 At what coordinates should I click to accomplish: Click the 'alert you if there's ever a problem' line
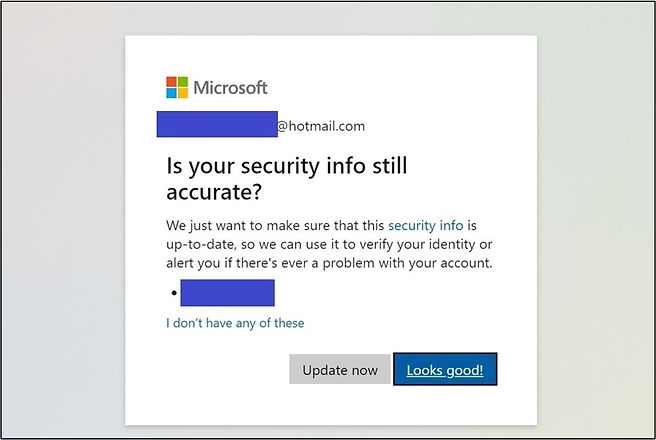(x=329, y=263)
